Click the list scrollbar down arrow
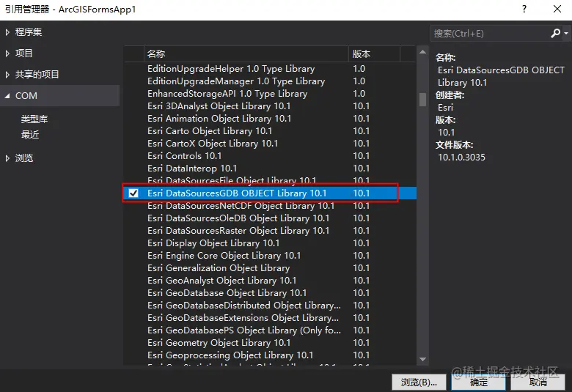 pos(423,359)
